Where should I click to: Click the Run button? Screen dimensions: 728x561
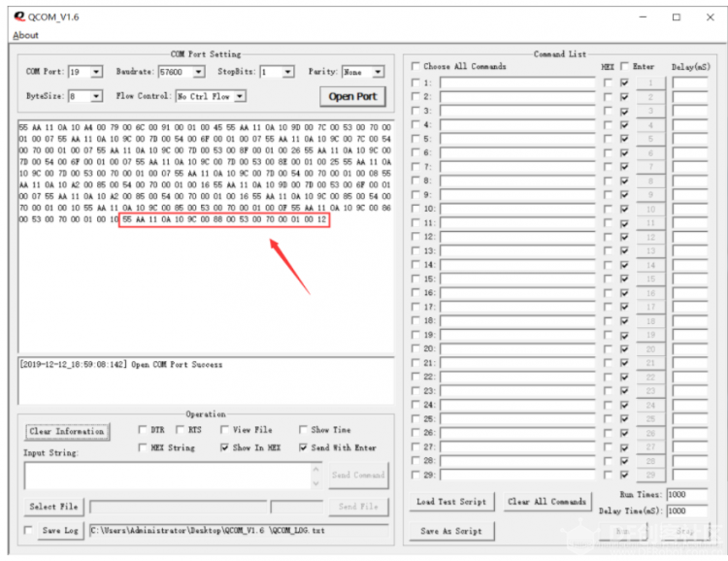click(623, 531)
